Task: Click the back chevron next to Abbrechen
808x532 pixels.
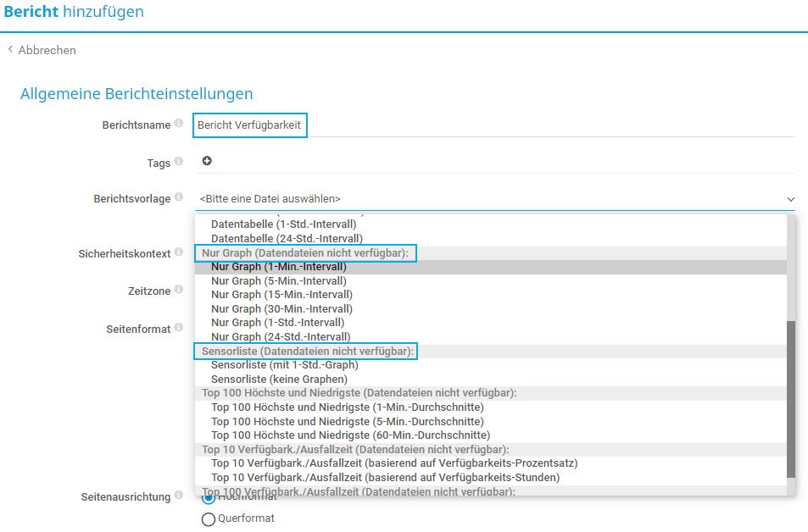Action: click(x=10, y=50)
